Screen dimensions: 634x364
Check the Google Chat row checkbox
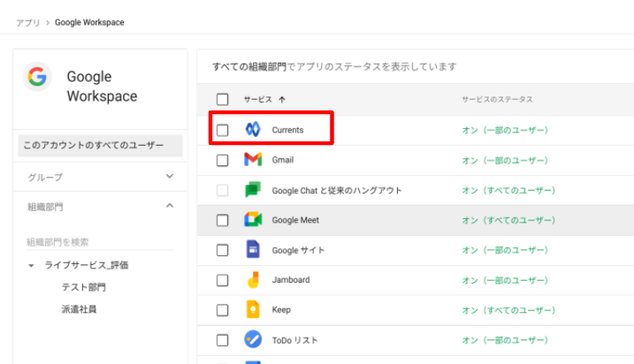[x=222, y=190]
